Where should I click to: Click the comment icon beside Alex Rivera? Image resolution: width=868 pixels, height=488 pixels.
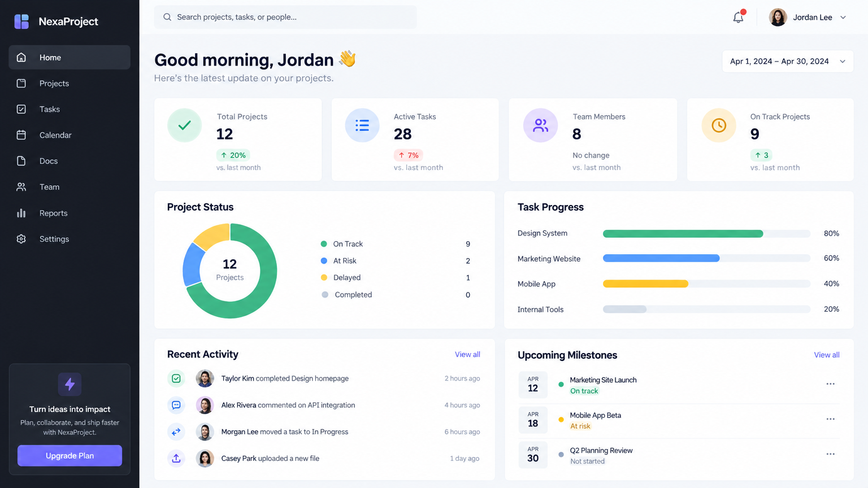tap(176, 405)
